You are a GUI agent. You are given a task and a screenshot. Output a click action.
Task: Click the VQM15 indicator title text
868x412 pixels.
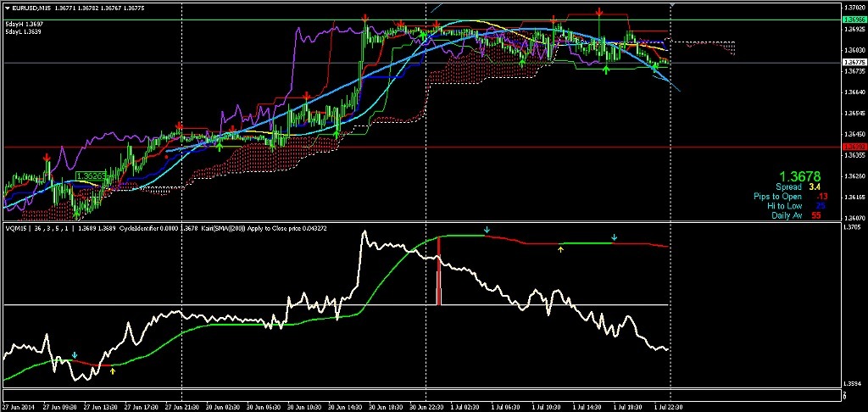pyautogui.click(x=17, y=229)
